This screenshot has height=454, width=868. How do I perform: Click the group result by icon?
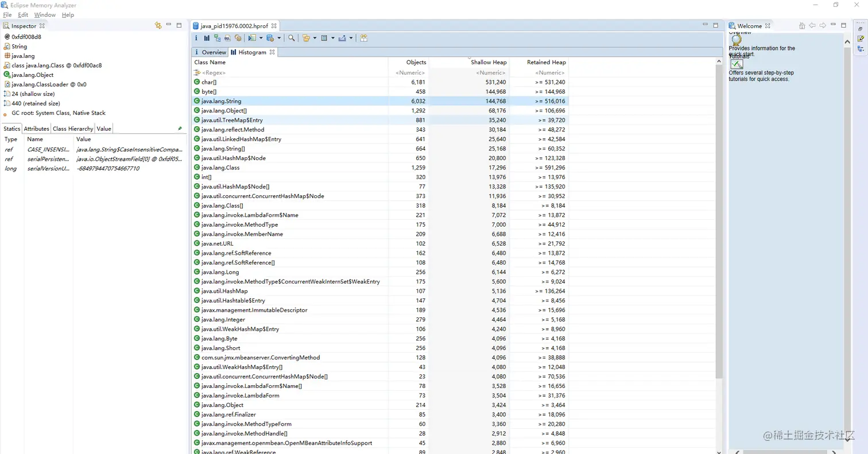pyautogui.click(x=306, y=38)
